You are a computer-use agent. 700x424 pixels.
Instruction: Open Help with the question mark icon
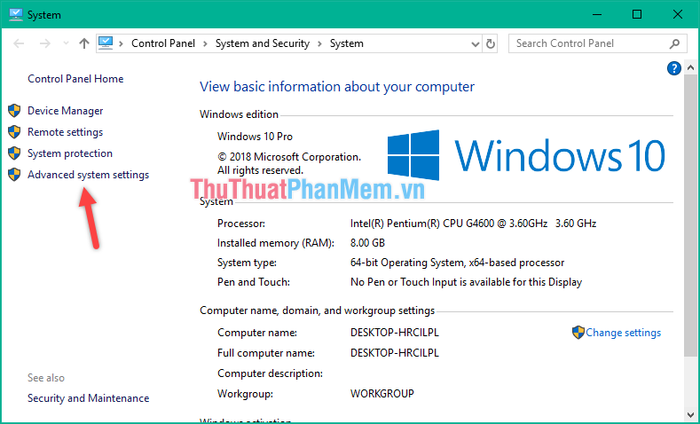tap(674, 68)
